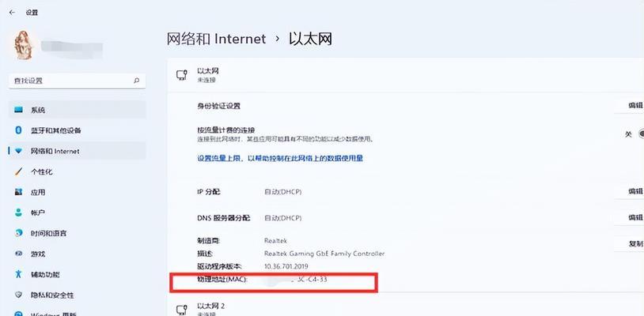Click the user profile avatar picture
The width and height of the screenshot is (644, 316).
[x=23, y=45]
